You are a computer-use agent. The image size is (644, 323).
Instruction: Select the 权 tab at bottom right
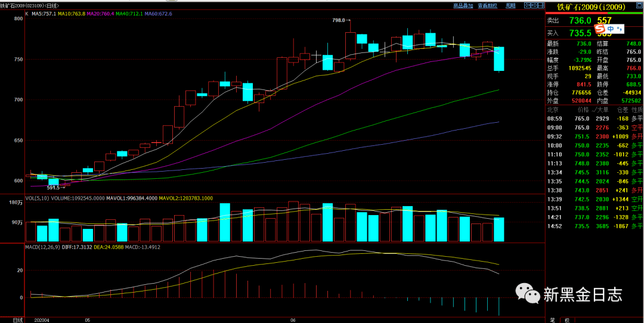[x=566, y=320]
